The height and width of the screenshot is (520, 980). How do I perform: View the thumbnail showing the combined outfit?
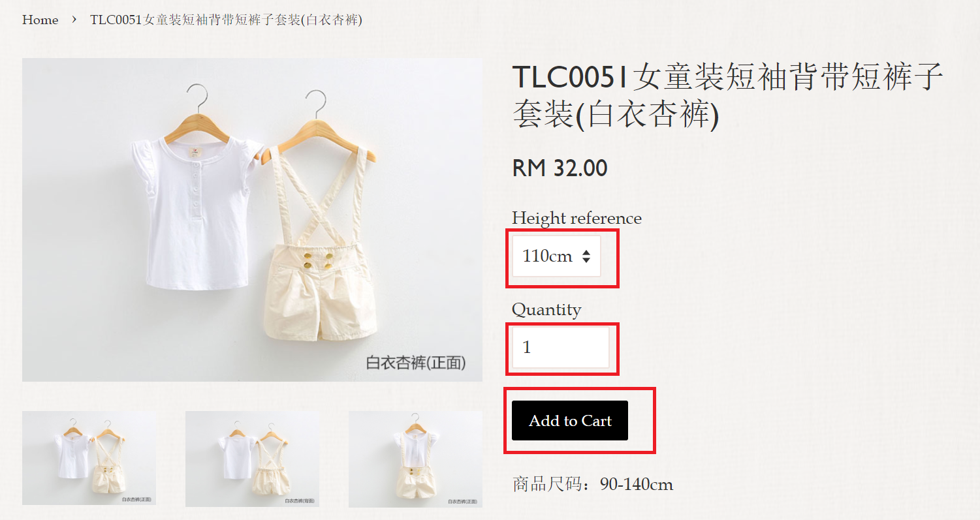point(415,459)
